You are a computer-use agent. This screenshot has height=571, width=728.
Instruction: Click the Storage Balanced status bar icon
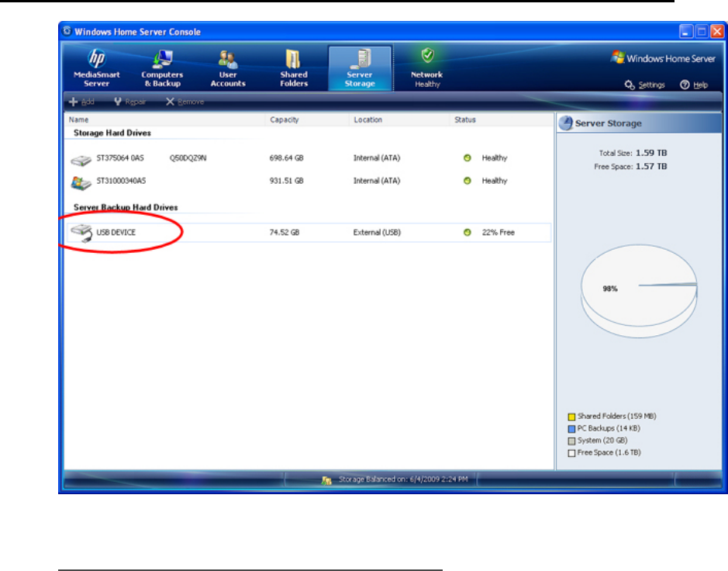(327, 480)
